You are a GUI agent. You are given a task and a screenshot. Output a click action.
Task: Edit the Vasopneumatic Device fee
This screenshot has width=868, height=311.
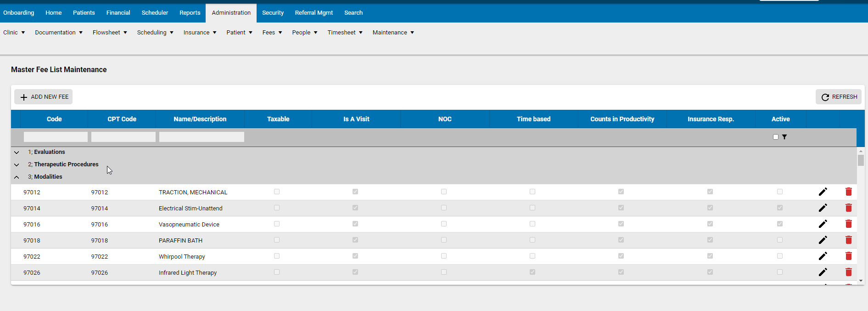(823, 224)
